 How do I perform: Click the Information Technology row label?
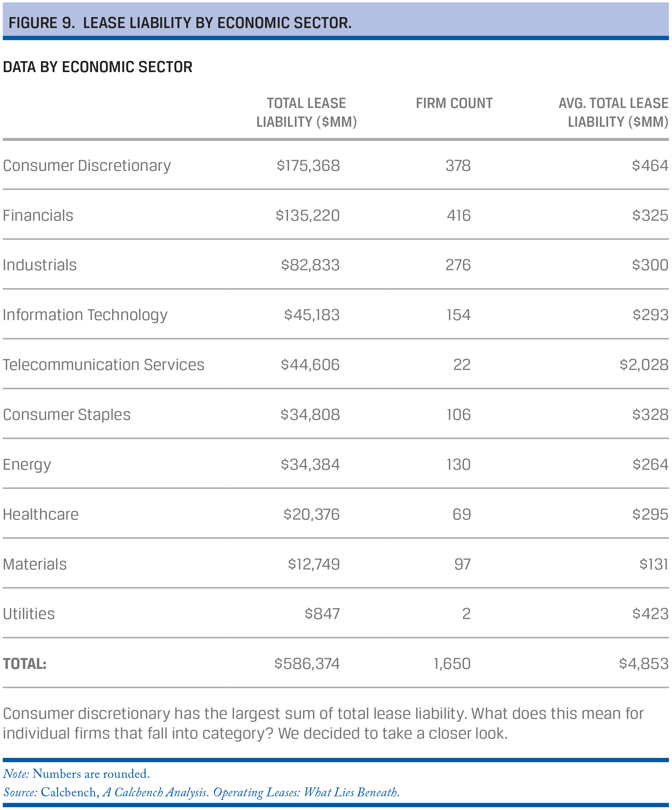point(85,315)
